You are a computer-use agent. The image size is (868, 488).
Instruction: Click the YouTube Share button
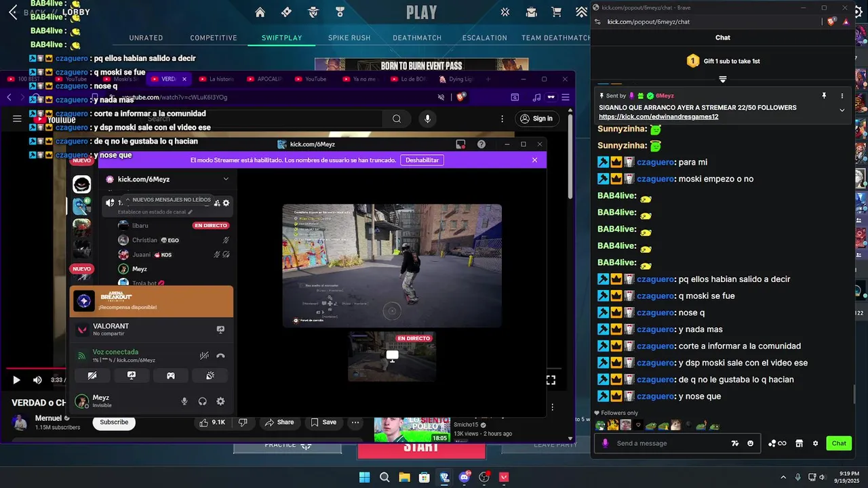[x=279, y=422]
